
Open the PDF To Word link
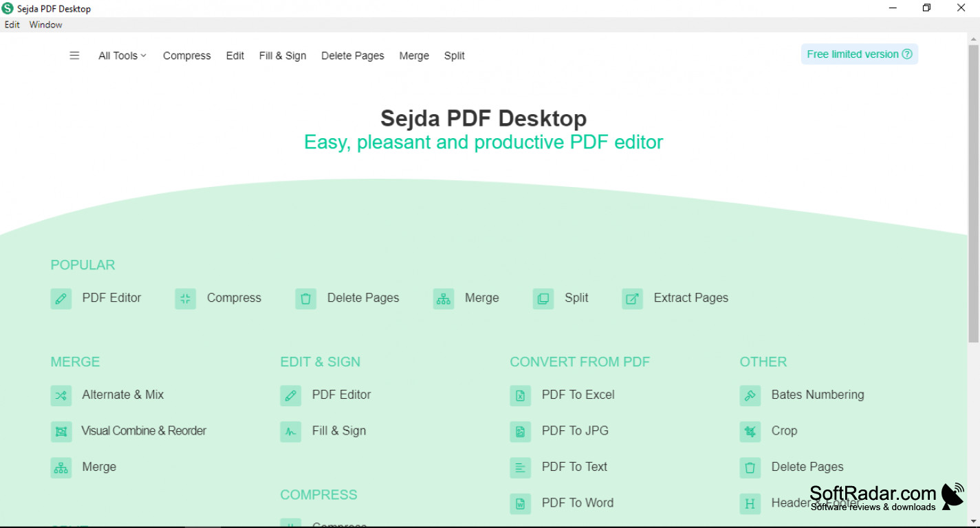(x=578, y=503)
